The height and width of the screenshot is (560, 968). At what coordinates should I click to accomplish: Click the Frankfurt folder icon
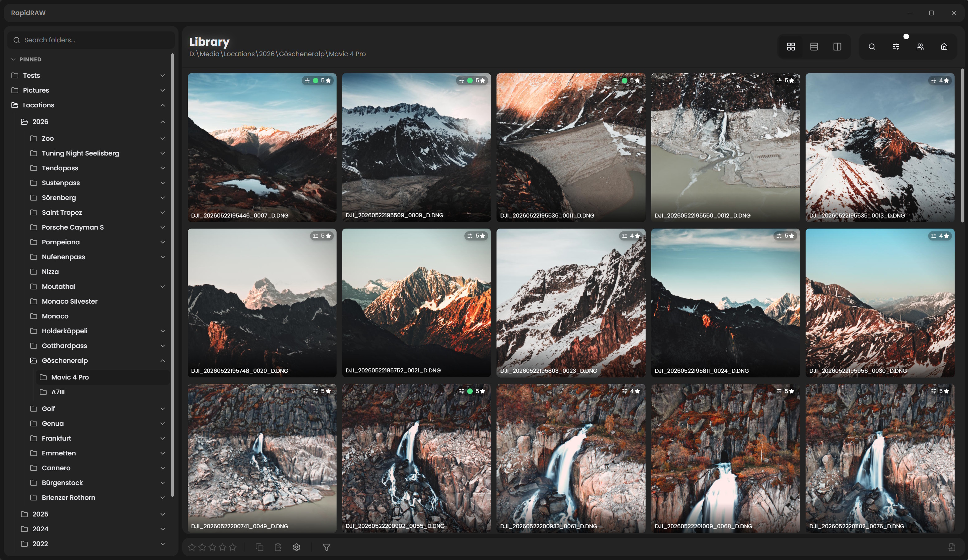coord(34,438)
